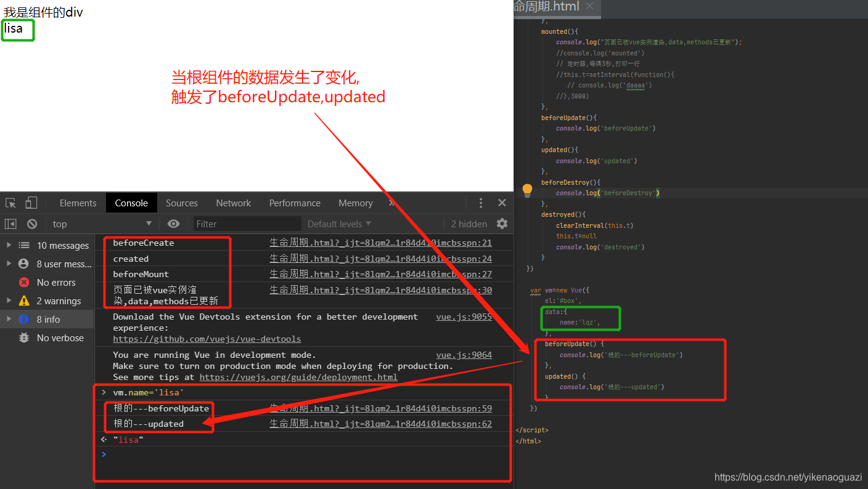Viewport: 868px width, 489px height.
Task: Expand the 8 user messages group
Action: (9, 264)
